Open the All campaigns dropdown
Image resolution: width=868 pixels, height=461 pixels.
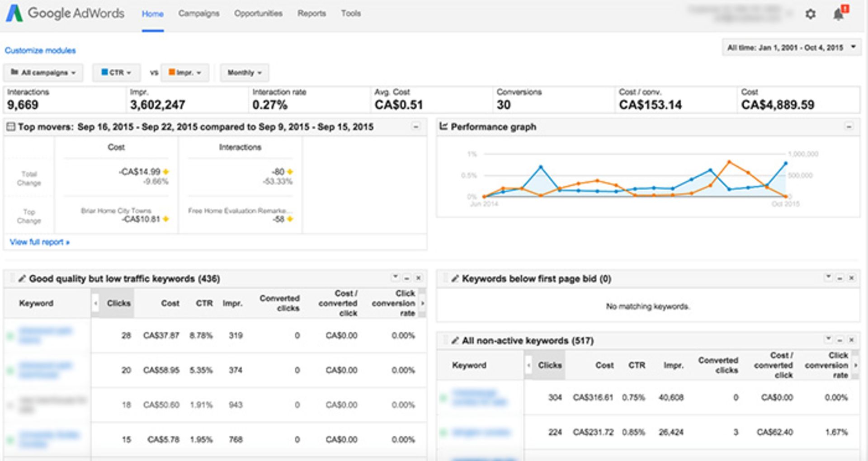43,73
